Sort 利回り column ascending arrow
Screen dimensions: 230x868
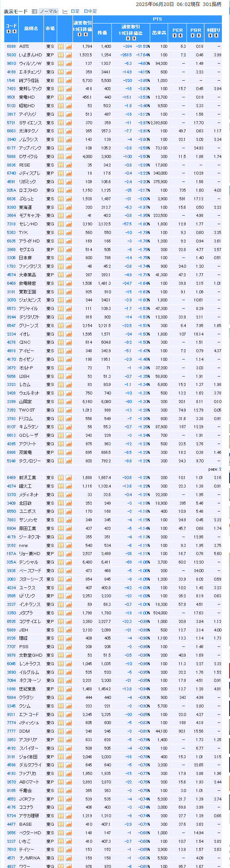coord(210,35)
